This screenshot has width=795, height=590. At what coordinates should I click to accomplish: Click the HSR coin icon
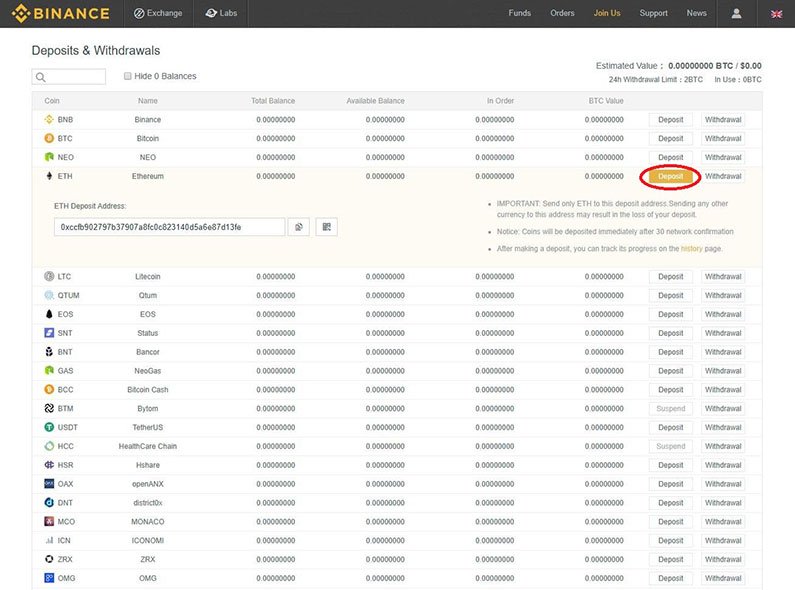49,465
